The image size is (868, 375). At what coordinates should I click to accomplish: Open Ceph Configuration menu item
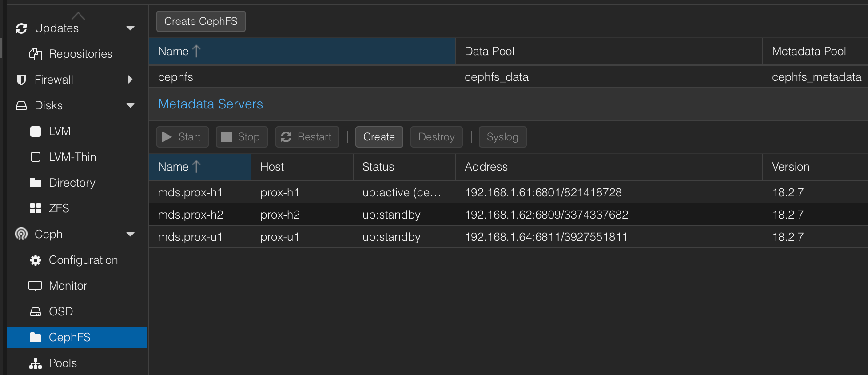78,260
